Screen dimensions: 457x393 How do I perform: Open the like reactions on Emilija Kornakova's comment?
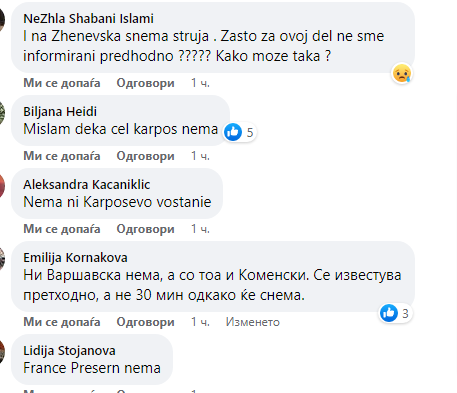point(396,313)
